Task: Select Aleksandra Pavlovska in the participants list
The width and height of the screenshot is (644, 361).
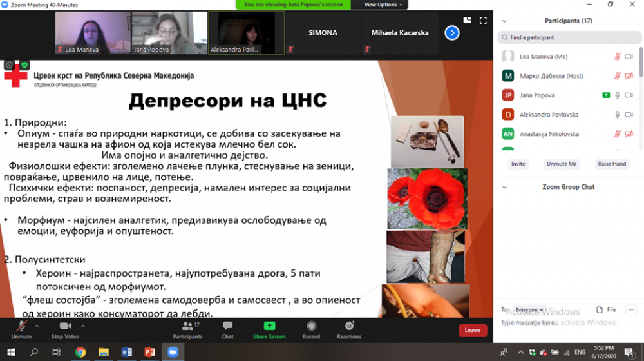Action: pyautogui.click(x=549, y=115)
